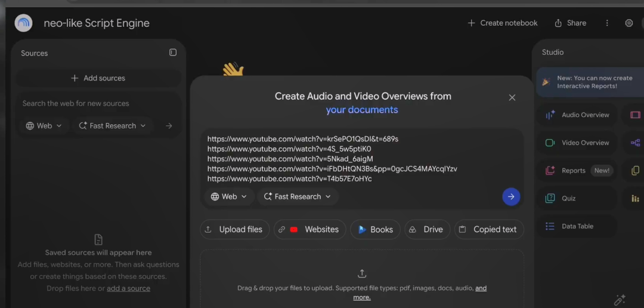The width and height of the screenshot is (644, 308).
Task: Click inside the YouTube URLs text box
Action: tap(361, 159)
